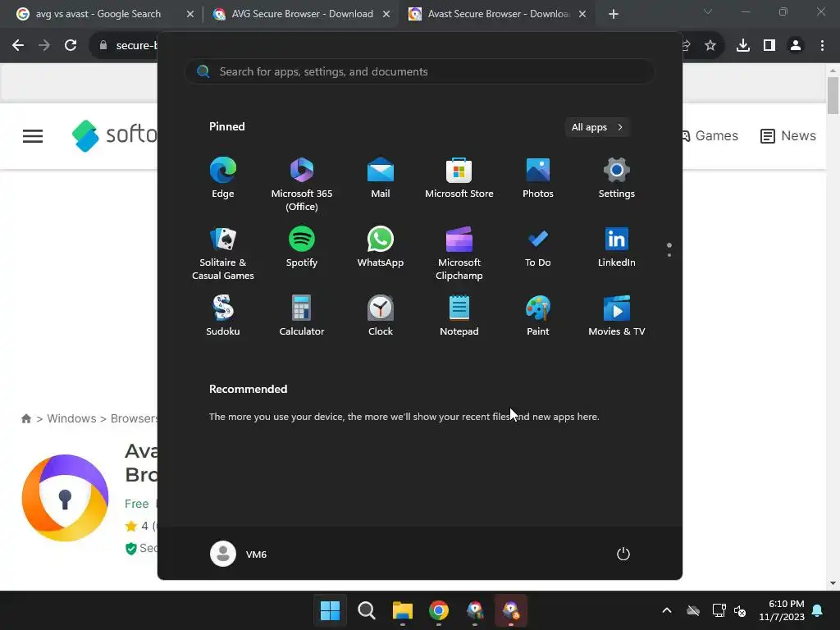Open Microsoft Clipchamp
This screenshot has height=630, width=840.
pyautogui.click(x=459, y=253)
